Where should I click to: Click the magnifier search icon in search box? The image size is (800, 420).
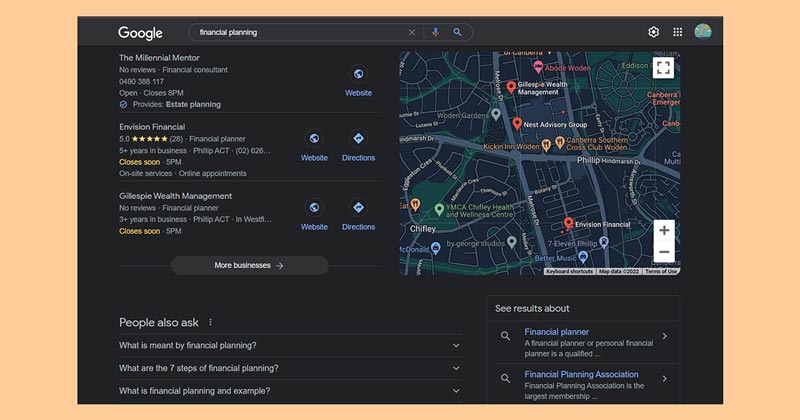click(x=457, y=32)
